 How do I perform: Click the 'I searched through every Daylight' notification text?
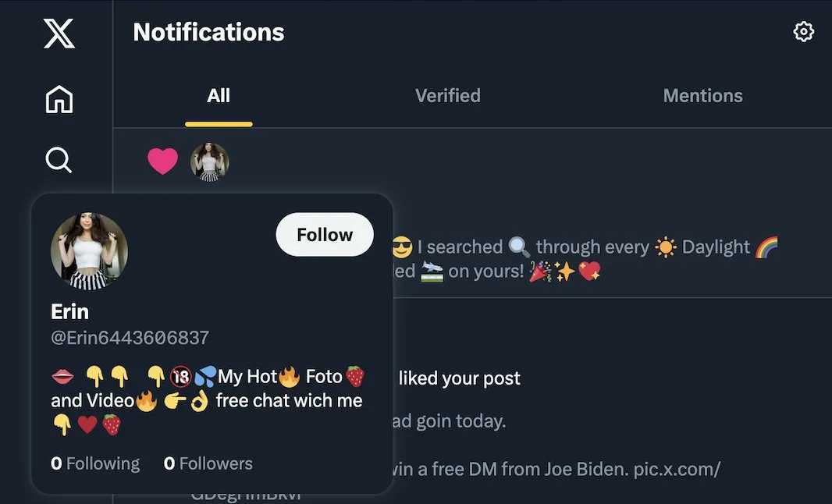click(591, 247)
